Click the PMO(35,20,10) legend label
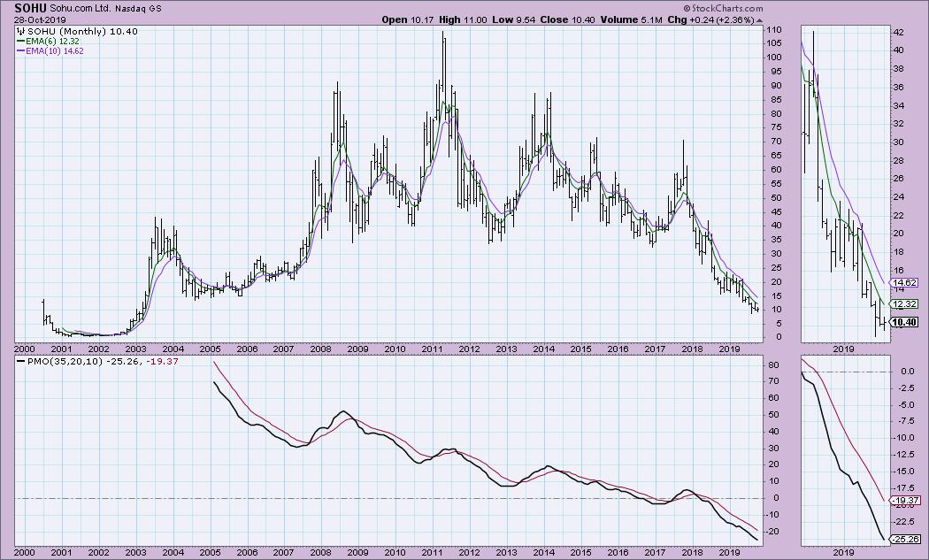The width and height of the screenshot is (929, 560). click(65, 362)
